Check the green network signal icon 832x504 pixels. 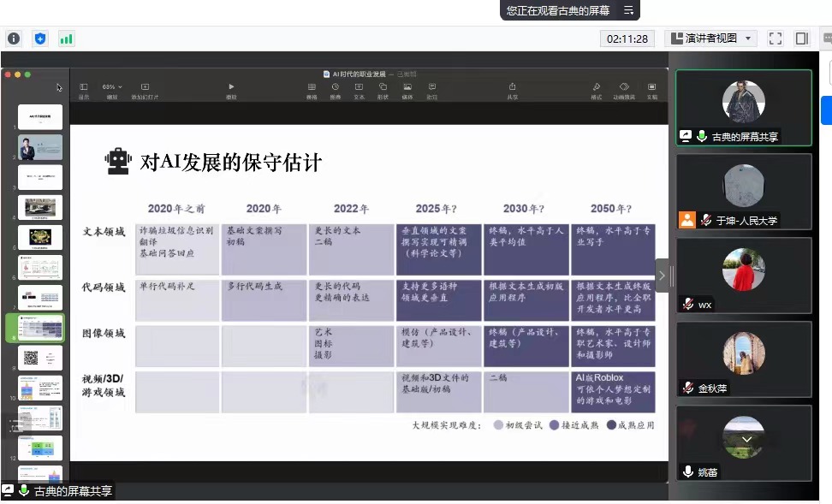[66, 39]
